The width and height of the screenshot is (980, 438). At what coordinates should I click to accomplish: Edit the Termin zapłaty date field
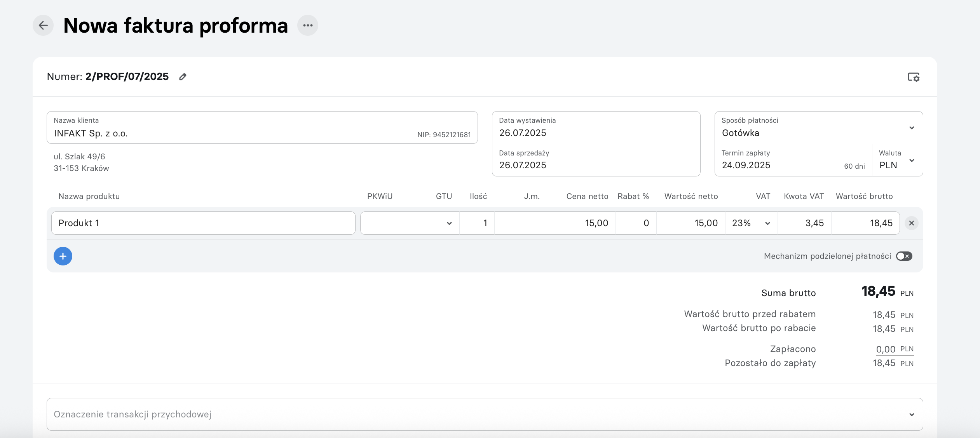[x=793, y=160]
